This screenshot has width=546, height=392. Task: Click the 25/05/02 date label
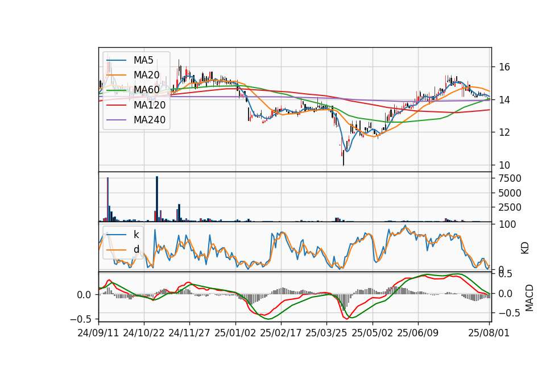pyautogui.click(x=372, y=333)
